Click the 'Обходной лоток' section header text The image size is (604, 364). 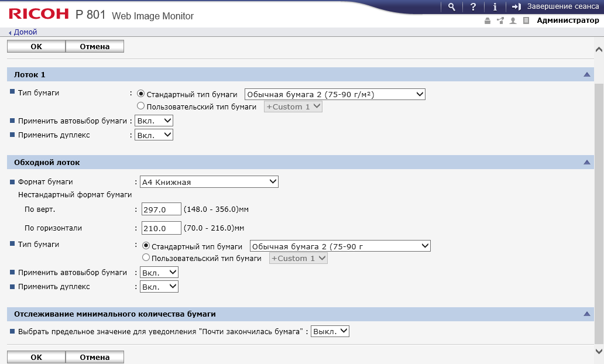click(47, 163)
